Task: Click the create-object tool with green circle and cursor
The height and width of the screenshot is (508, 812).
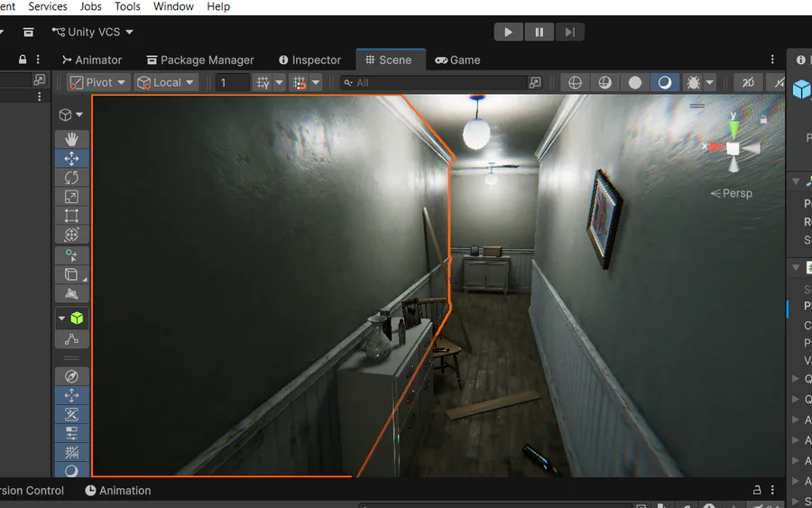Action: pyautogui.click(x=71, y=255)
